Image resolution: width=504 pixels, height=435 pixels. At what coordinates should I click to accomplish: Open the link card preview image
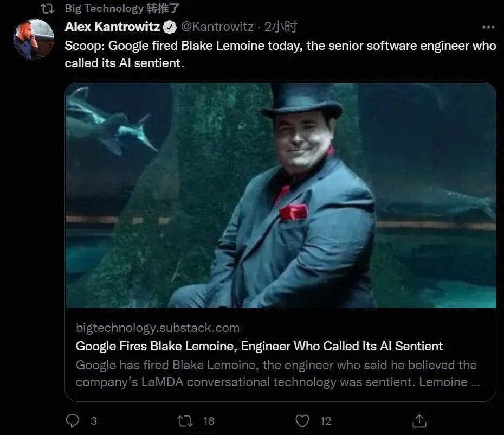[280, 195]
